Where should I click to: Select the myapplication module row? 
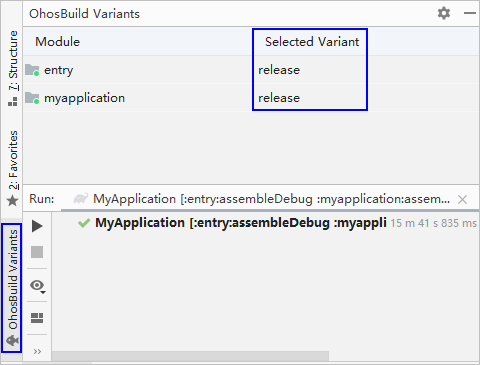click(x=251, y=98)
